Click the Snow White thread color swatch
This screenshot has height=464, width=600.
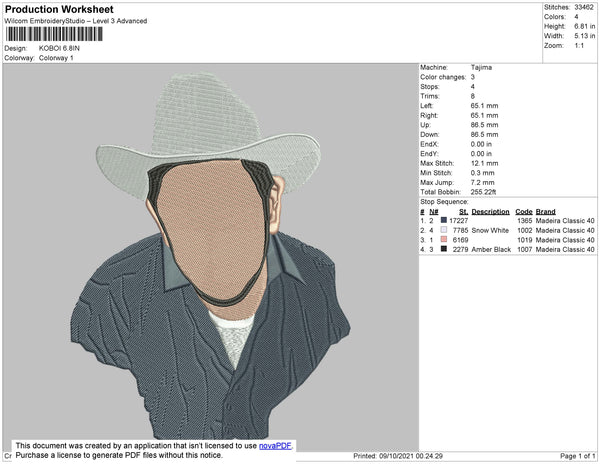click(443, 230)
